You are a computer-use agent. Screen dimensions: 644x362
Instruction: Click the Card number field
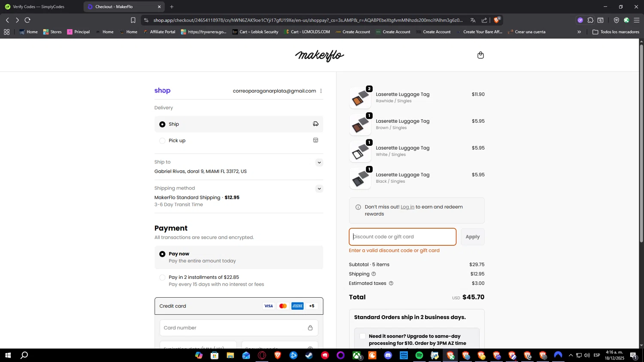[239, 328]
